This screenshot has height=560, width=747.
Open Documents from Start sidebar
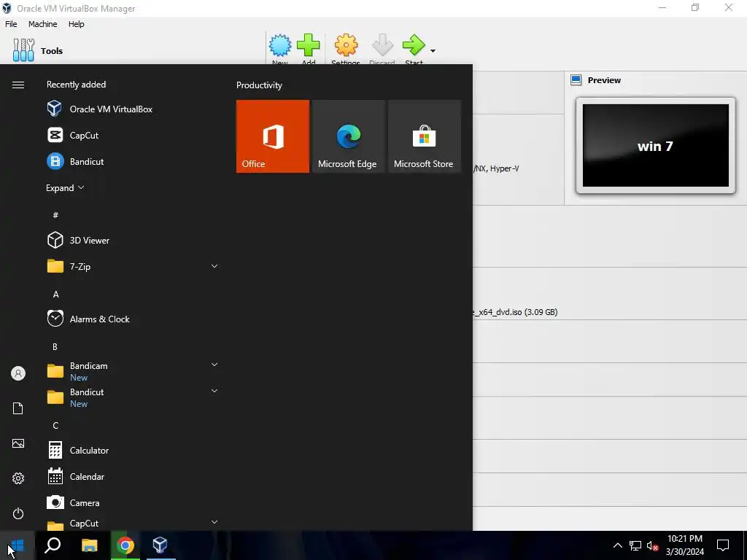pyautogui.click(x=18, y=408)
